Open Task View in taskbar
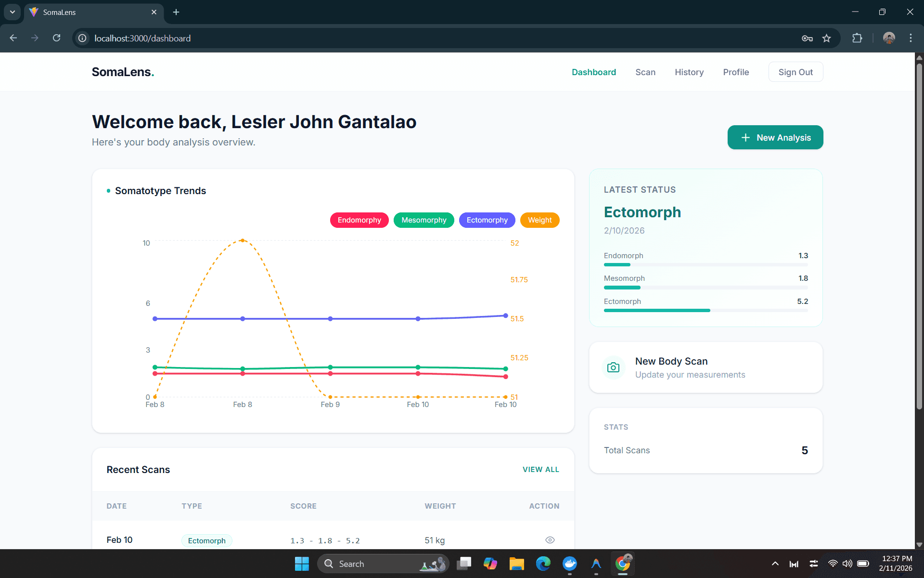Image resolution: width=924 pixels, height=578 pixels. coord(464,564)
